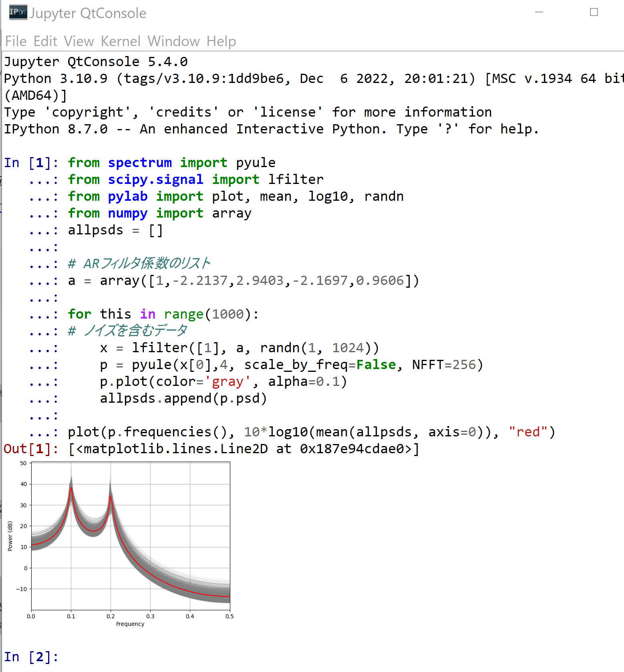Click the 'Jupyter QtConsole 5.4.0' banner line
The image size is (624, 672).
pos(96,62)
